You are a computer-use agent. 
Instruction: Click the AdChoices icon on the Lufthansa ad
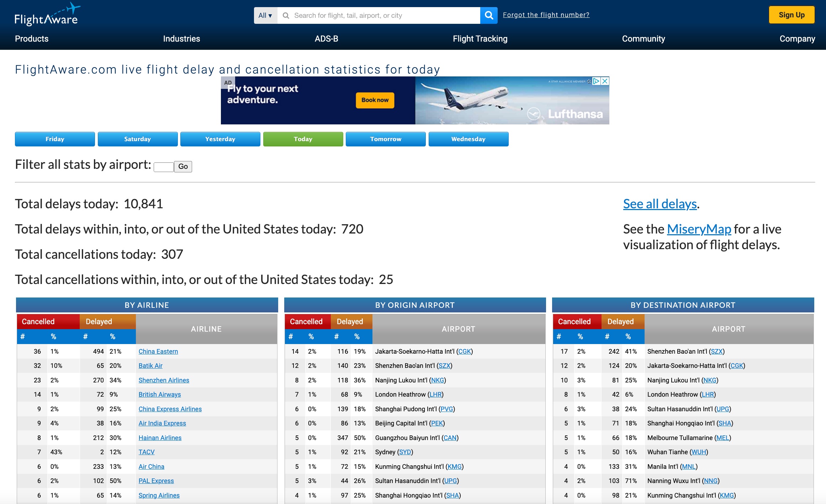coord(596,81)
